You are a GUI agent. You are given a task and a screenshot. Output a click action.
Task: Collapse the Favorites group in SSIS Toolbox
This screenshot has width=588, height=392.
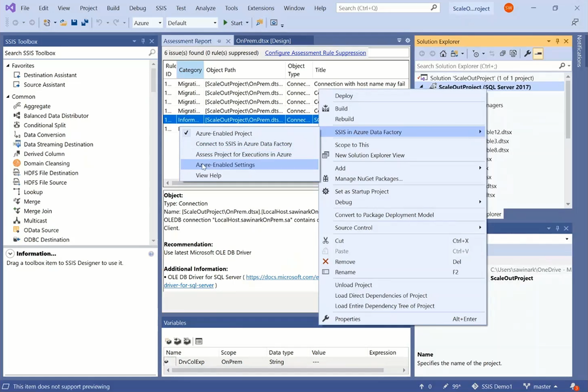[8, 66]
